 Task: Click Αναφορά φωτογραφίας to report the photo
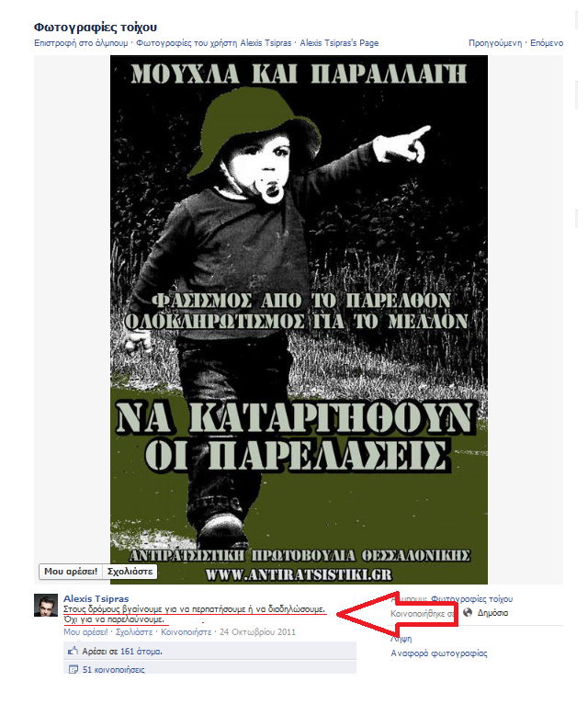(438, 653)
